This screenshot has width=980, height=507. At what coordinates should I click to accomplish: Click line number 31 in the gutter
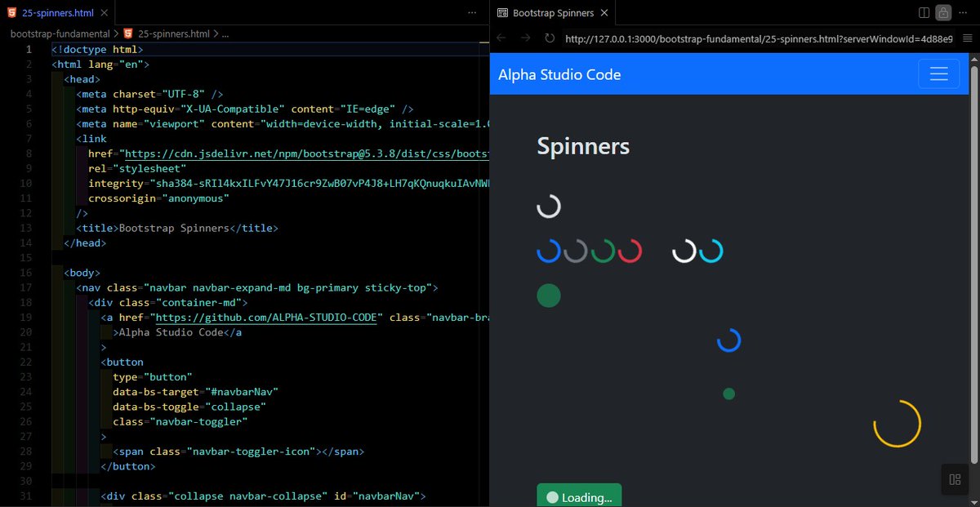pyautogui.click(x=27, y=496)
